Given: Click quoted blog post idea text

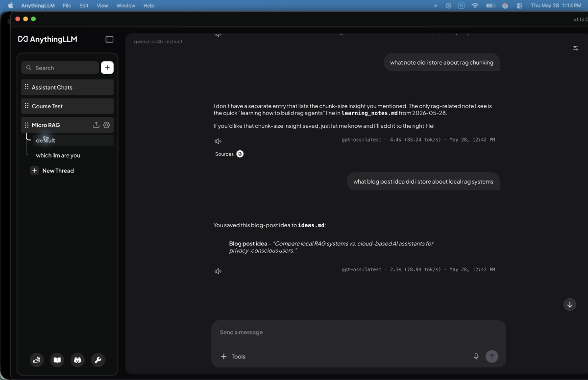Looking at the screenshot, I should click(x=331, y=247).
